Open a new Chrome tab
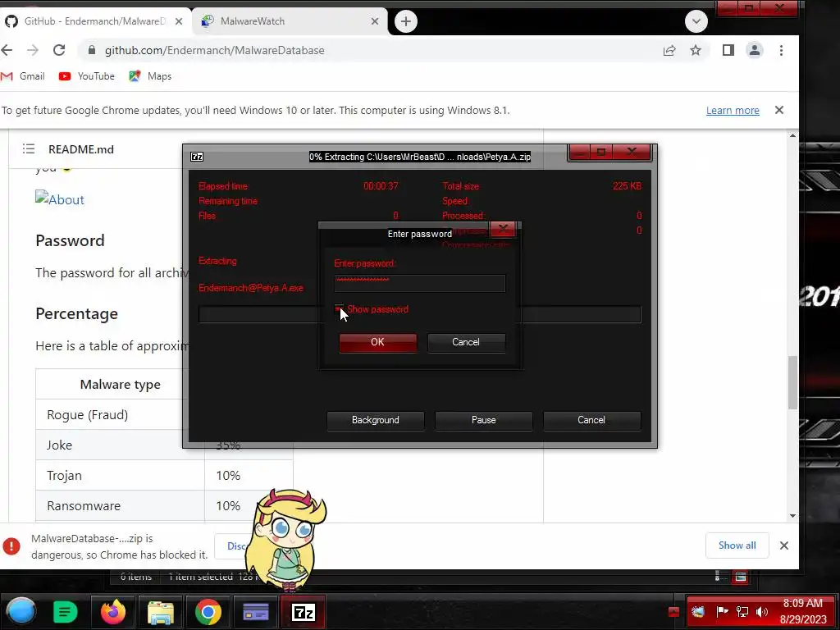Viewport: 840px width, 630px height. coord(406,21)
